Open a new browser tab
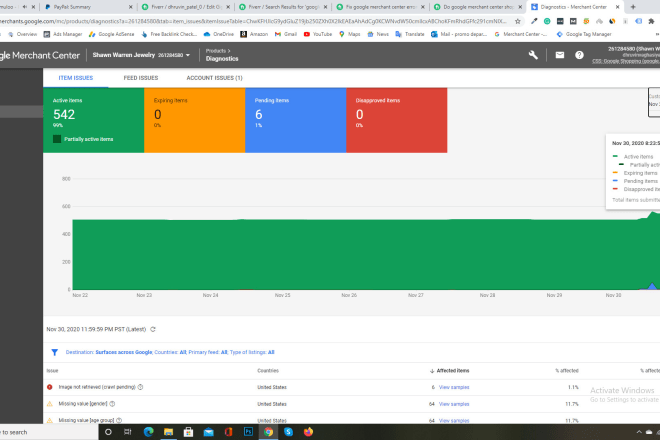The image size is (660, 440). [x=633, y=7]
